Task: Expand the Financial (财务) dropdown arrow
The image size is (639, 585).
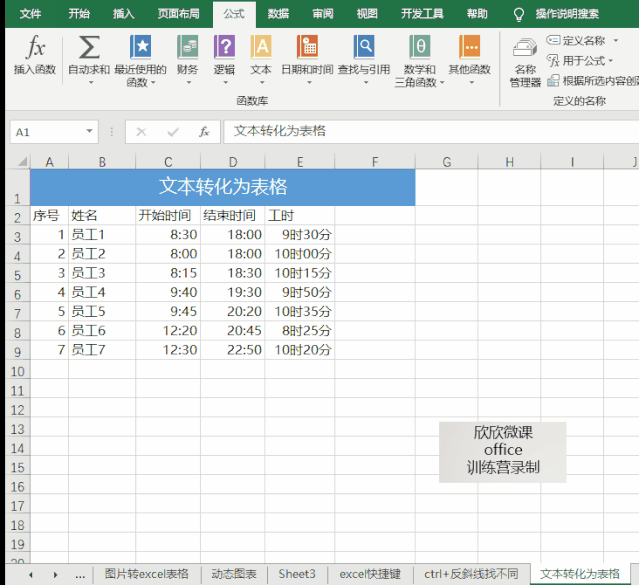Action: click(x=188, y=82)
